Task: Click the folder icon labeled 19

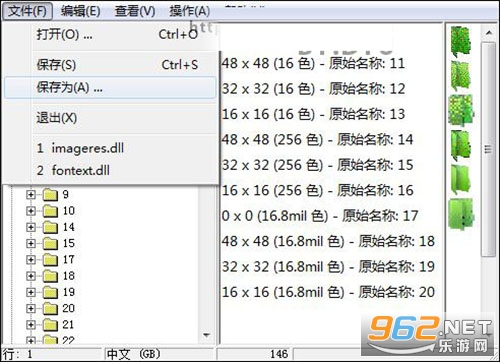Action: point(50,292)
